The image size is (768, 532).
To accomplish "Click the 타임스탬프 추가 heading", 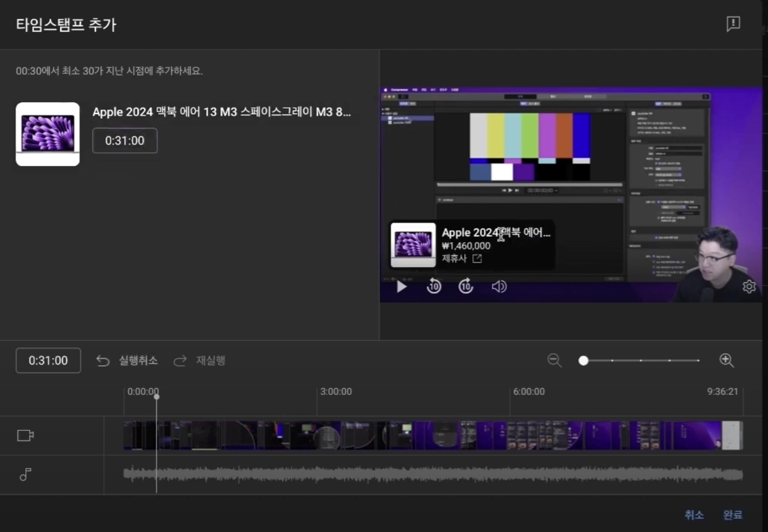I will (66, 24).
